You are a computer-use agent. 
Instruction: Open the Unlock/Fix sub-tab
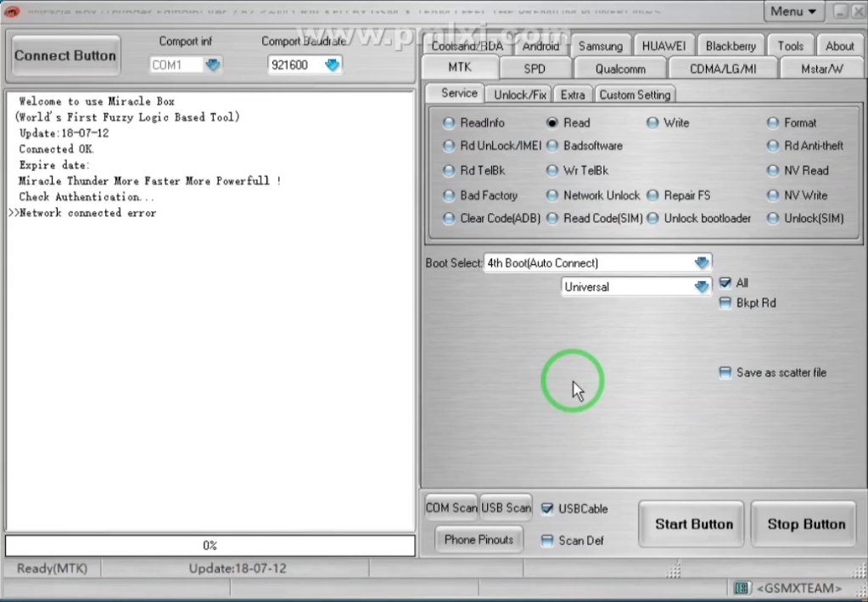click(519, 95)
